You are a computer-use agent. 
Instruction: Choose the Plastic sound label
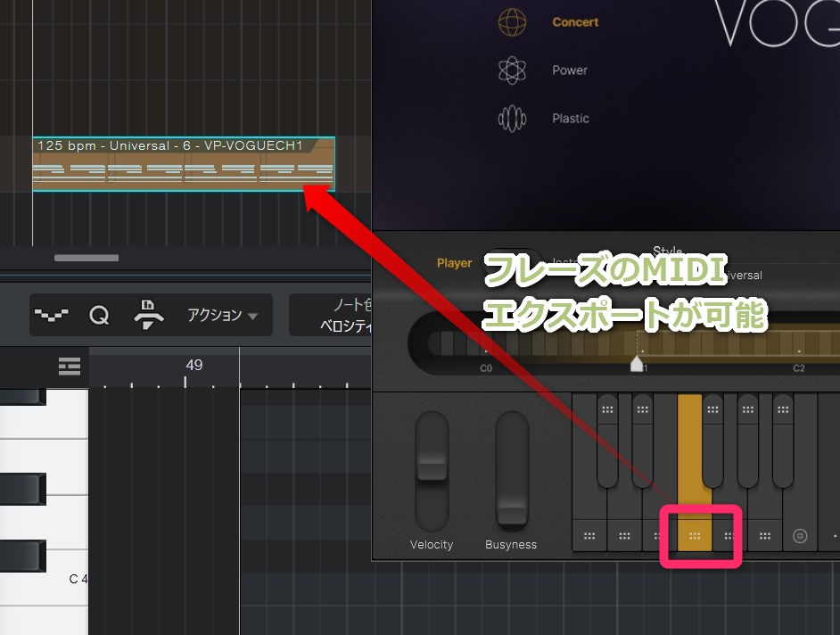coord(571,119)
